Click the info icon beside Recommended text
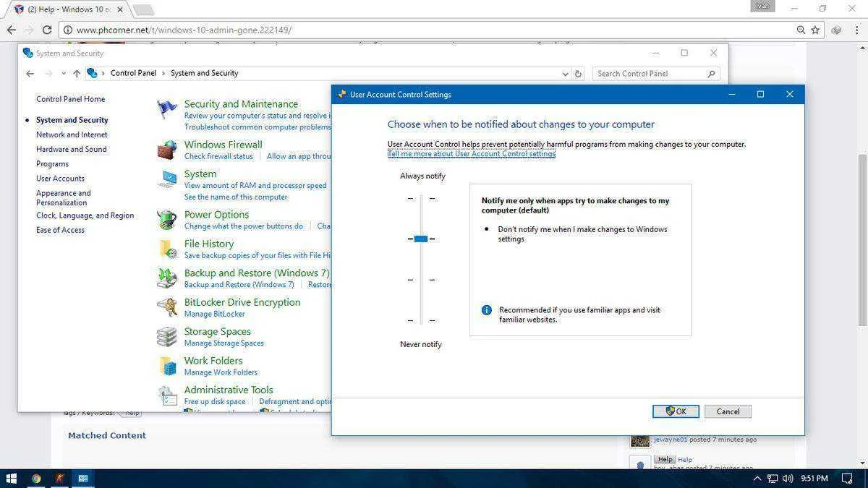Screen dimensions: 868x488 [x=487, y=310]
